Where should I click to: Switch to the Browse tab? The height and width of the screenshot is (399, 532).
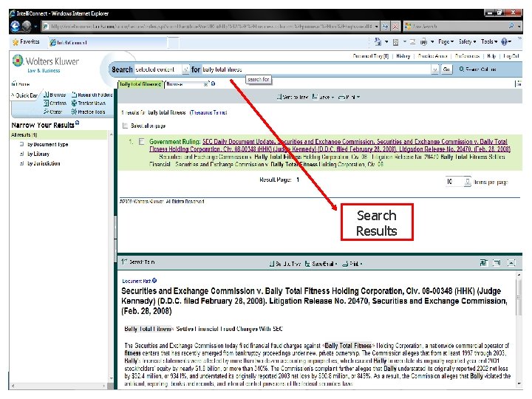click(187, 84)
